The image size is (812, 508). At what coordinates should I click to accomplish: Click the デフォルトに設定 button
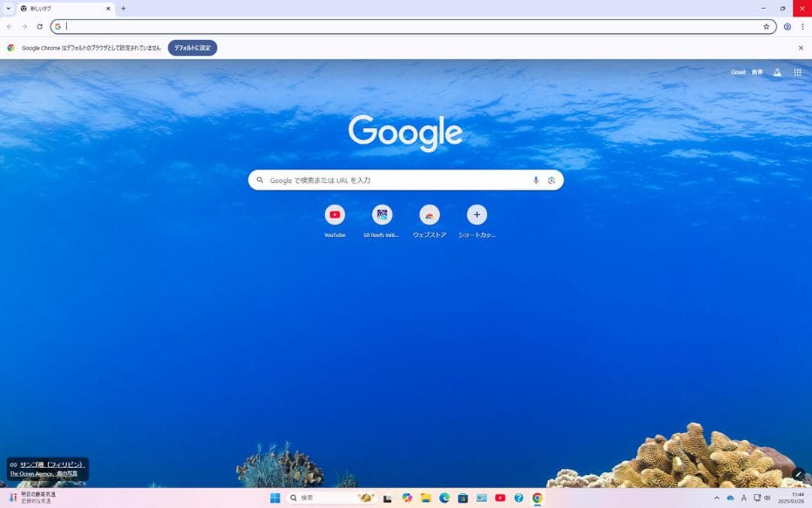coord(192,47)
